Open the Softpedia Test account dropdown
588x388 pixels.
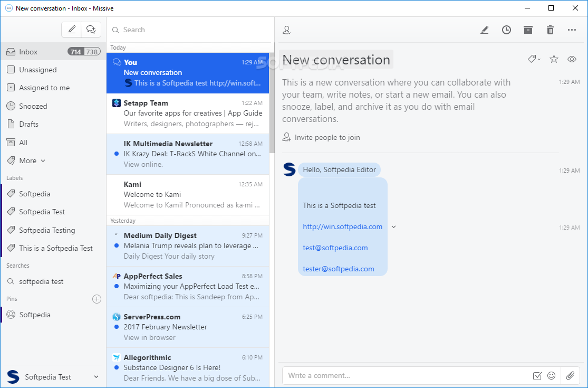tap(53, 377)
